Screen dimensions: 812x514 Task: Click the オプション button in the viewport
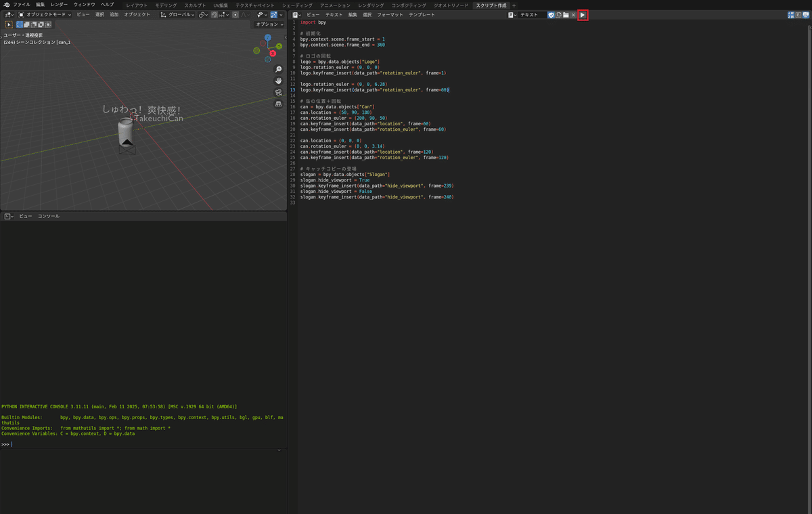pyautogui.click(x=268, y=24)
